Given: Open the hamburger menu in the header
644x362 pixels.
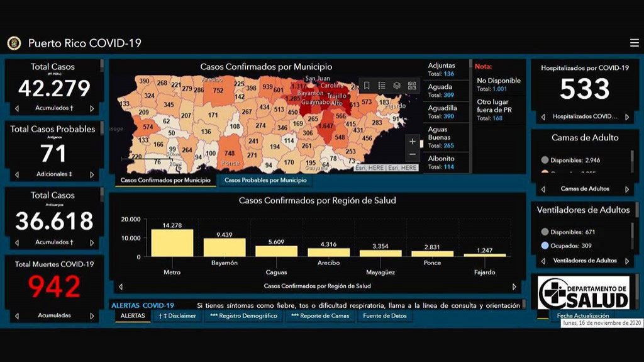Looking at the screenshot, I should click(634, 43).
